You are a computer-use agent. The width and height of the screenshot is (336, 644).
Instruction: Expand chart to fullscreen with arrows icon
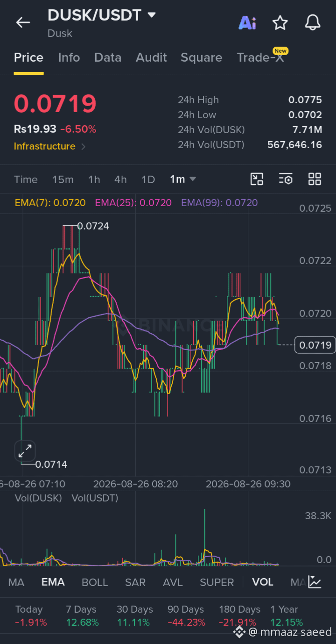pos(25,451)
